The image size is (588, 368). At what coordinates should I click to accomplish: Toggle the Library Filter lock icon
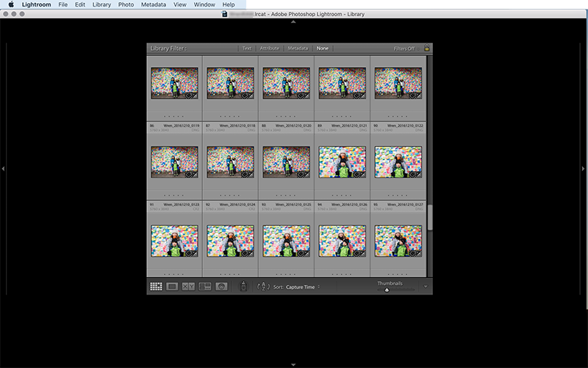pyautogui.click(x=426, y=48)
